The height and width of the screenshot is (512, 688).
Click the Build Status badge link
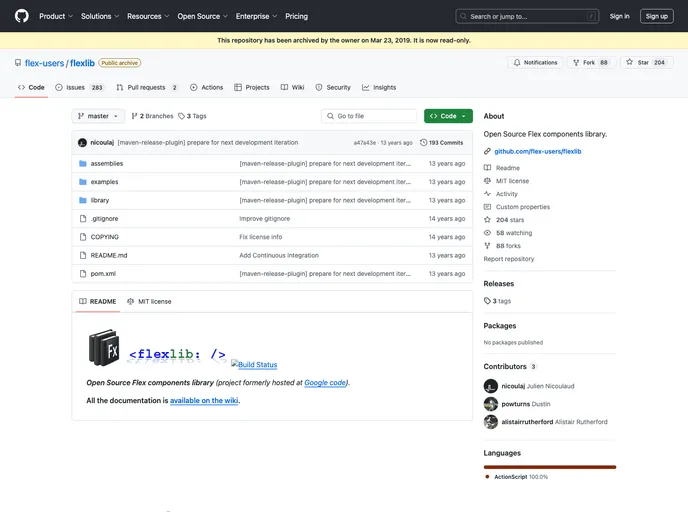254,364
